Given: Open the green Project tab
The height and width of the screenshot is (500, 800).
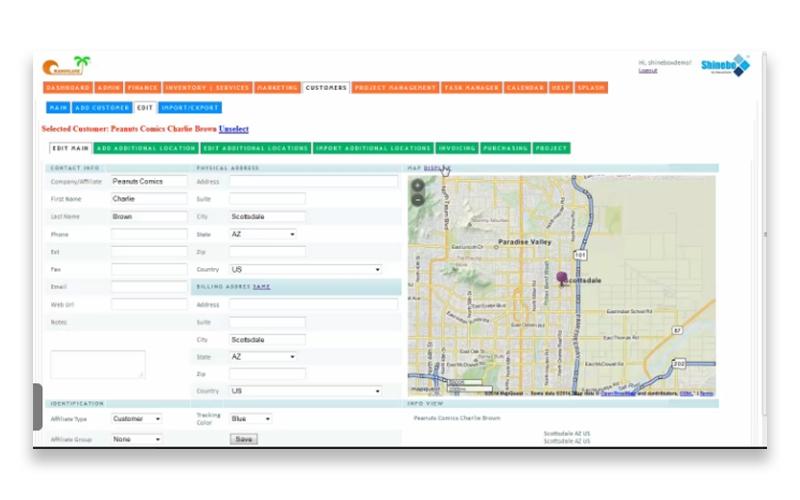Looking at the screenshot, I should tap(552, 148).
